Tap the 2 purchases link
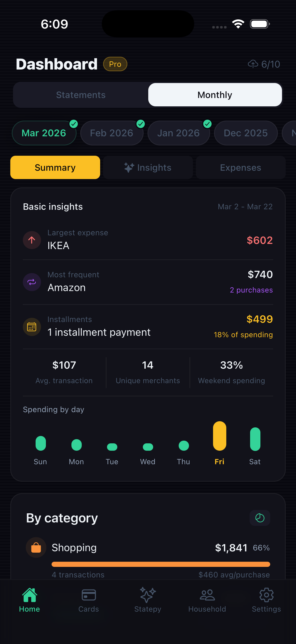Viewport: 296px width, 644px height. pos(251,290)
